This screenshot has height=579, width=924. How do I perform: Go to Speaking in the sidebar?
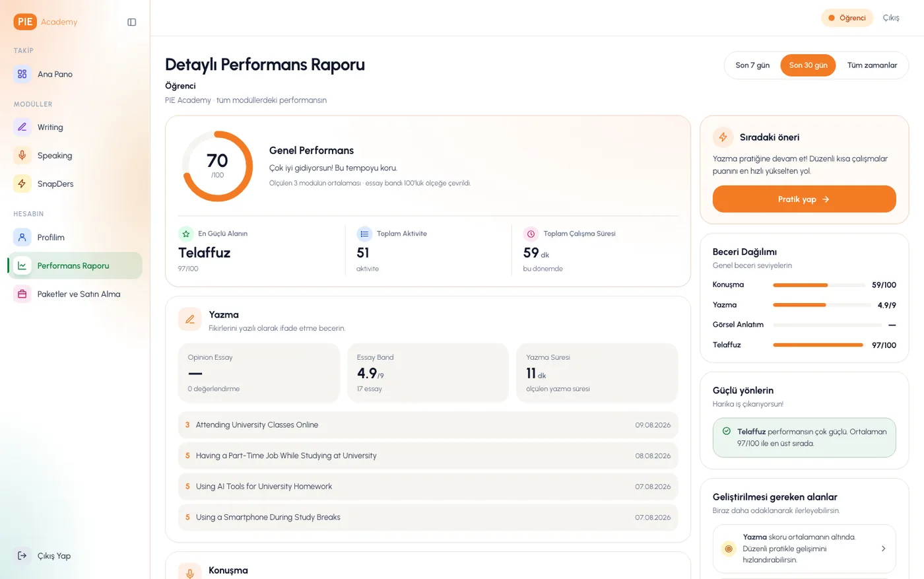[75, 155]
